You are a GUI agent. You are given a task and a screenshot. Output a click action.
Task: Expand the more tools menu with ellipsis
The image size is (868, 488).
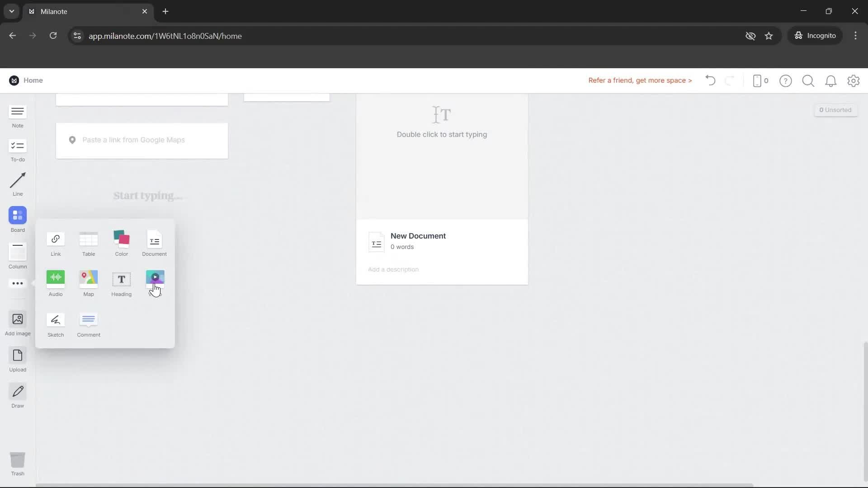(17, 283)
